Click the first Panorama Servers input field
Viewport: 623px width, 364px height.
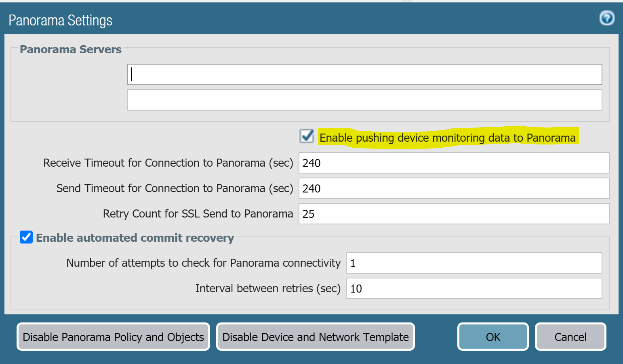point(364,74)
